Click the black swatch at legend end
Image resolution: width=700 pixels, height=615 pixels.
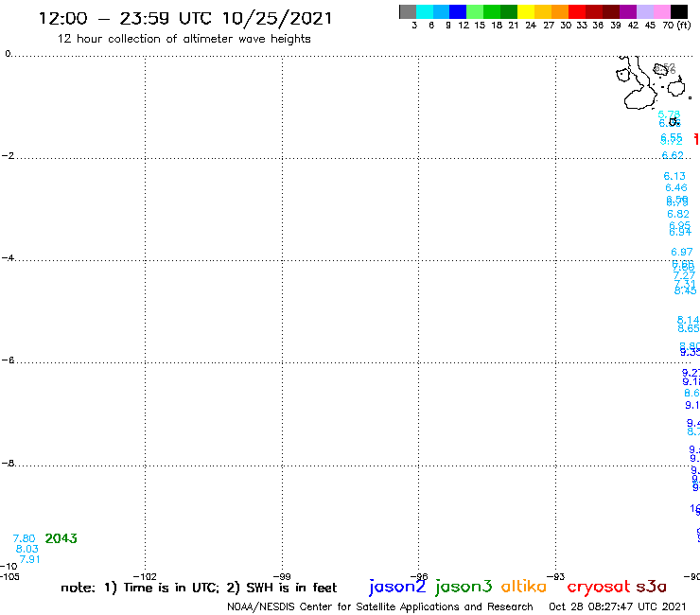(679, 11)
